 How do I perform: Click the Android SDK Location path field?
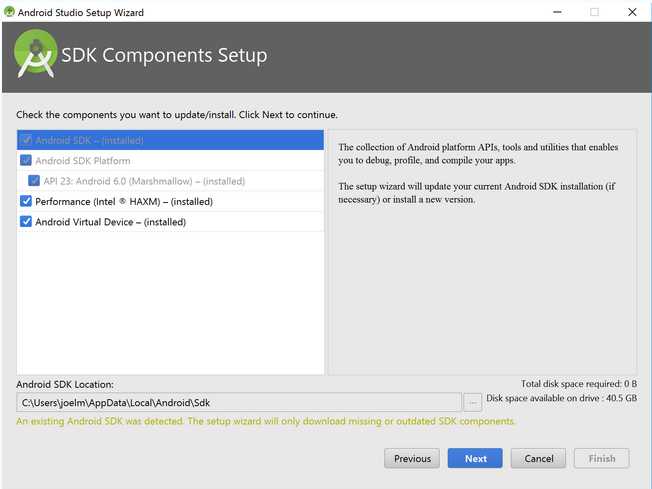[239, 403]
